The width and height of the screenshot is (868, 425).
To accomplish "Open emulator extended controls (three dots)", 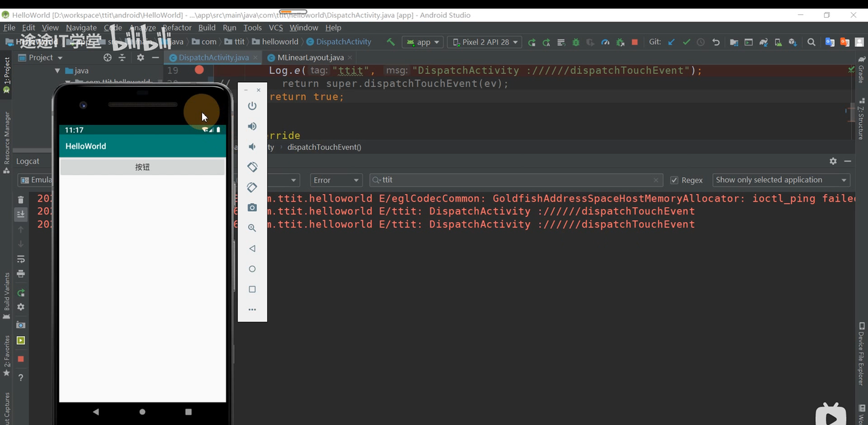I will pos(252,310).
